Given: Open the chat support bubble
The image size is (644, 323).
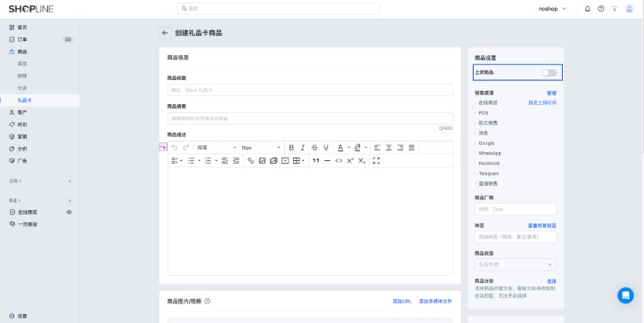Looking at the screenshot, I should [x=625, y=295].
